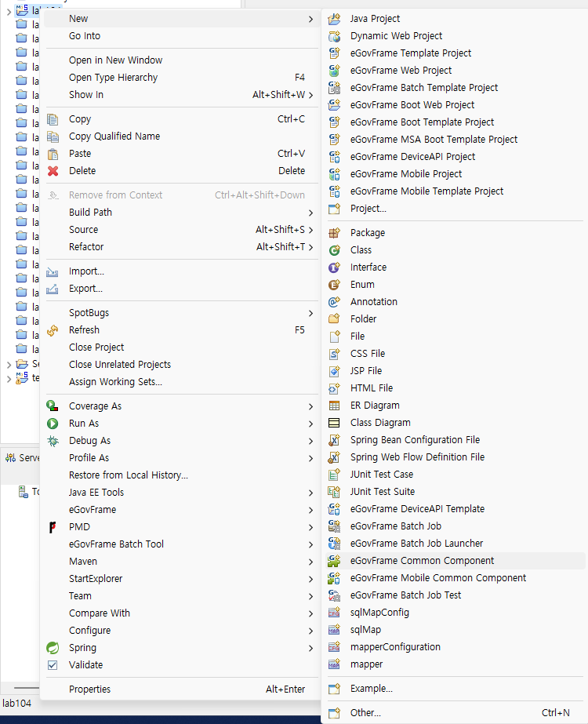This screenshot has width=588, height=724.
Task: Select HTML File entry
Action: 371,388
